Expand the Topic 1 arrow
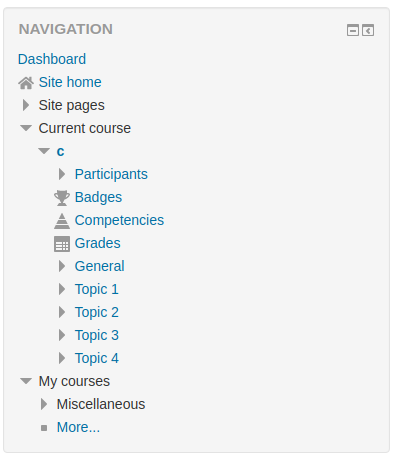Image resolution: width=396 pixels, height=460 pixels. [x=62, y=289]
